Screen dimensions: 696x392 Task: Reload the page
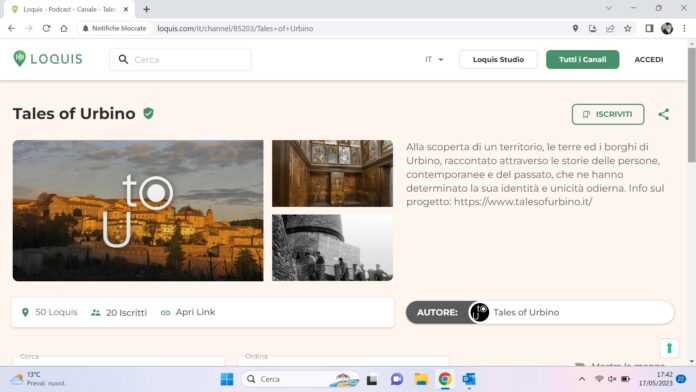coord(47,28)
